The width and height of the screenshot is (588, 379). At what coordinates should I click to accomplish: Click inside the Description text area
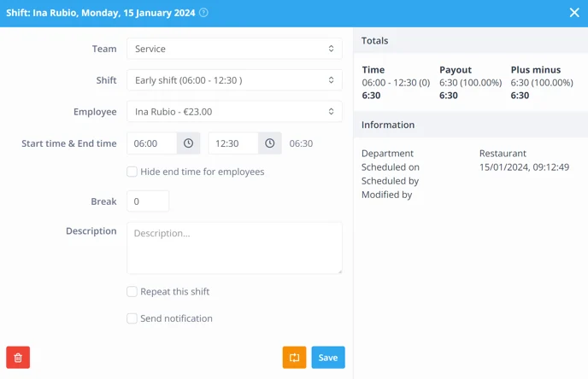pyautogui.click(x=234, y=248)
